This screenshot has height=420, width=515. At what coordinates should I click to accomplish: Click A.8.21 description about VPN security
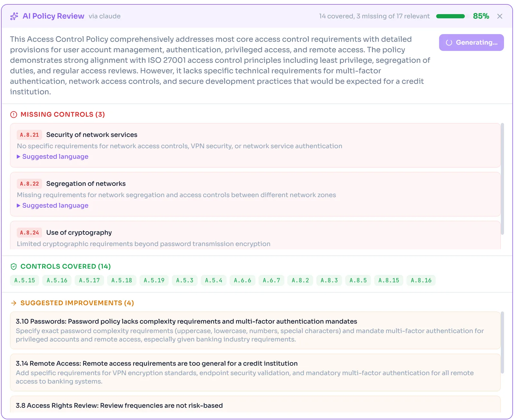180,146
